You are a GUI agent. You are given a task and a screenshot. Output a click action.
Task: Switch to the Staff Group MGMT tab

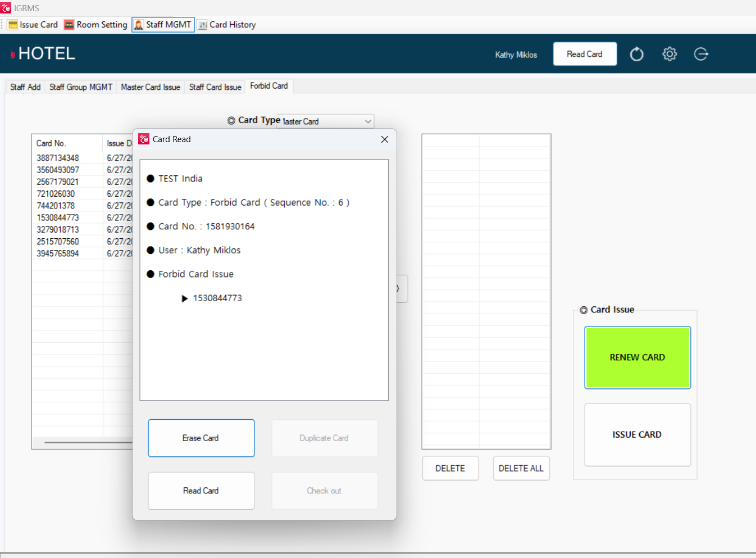(x=81, y=87)
